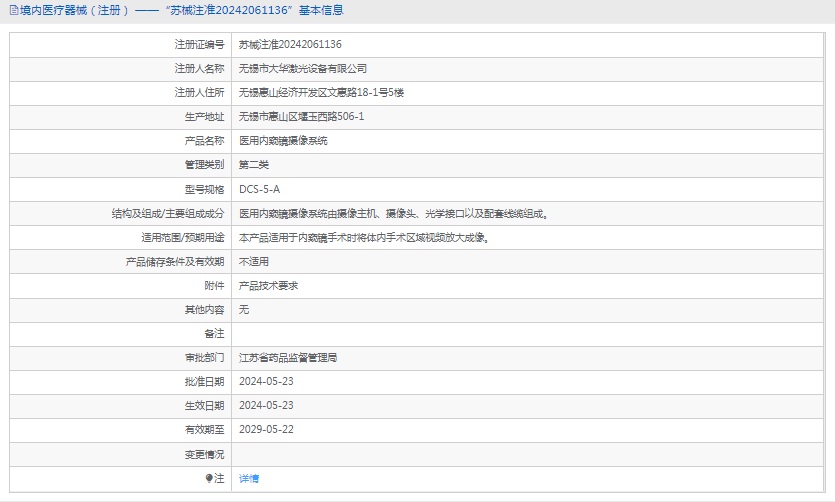
Task: Click the 适用范围/预期用途 label
Action: click(183, 237)
